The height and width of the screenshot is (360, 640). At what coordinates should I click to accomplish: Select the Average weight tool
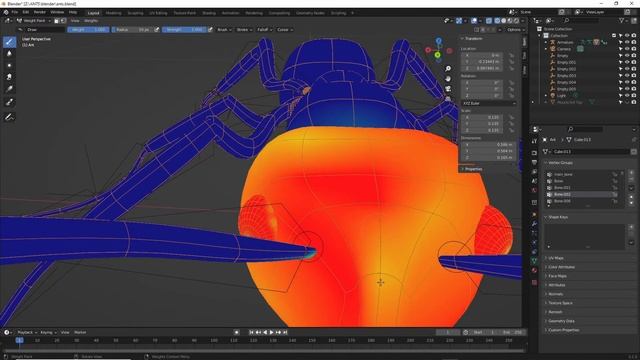point(9,65)
